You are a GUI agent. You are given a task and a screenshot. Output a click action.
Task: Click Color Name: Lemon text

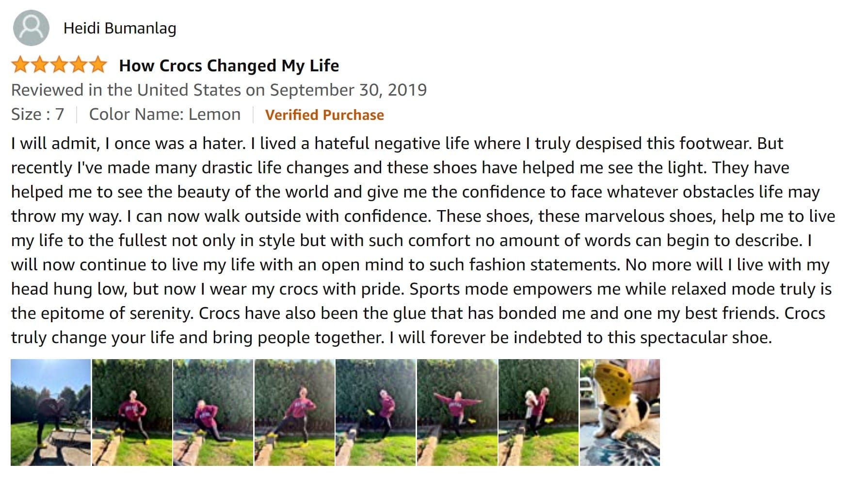pyautogui.click(x=165, y=115)
